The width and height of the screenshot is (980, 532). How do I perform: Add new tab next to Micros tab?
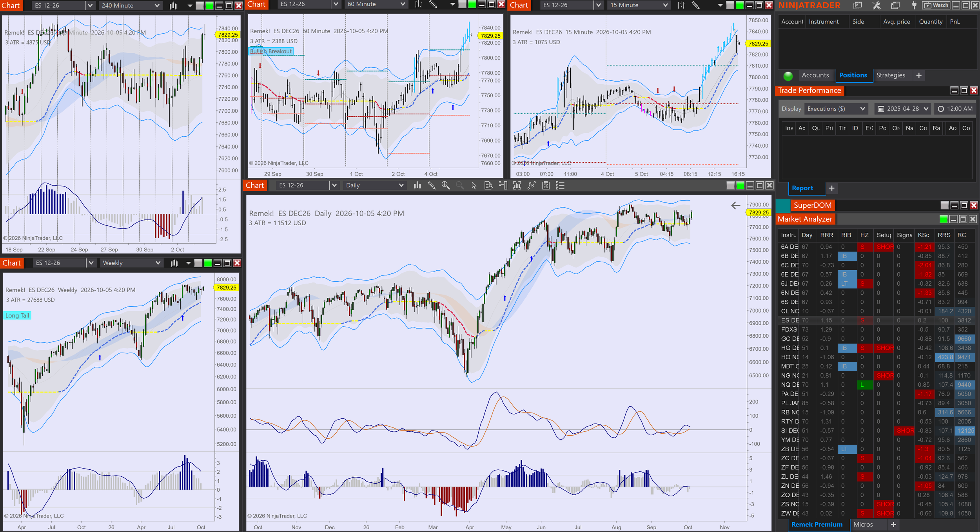(893, 525)
